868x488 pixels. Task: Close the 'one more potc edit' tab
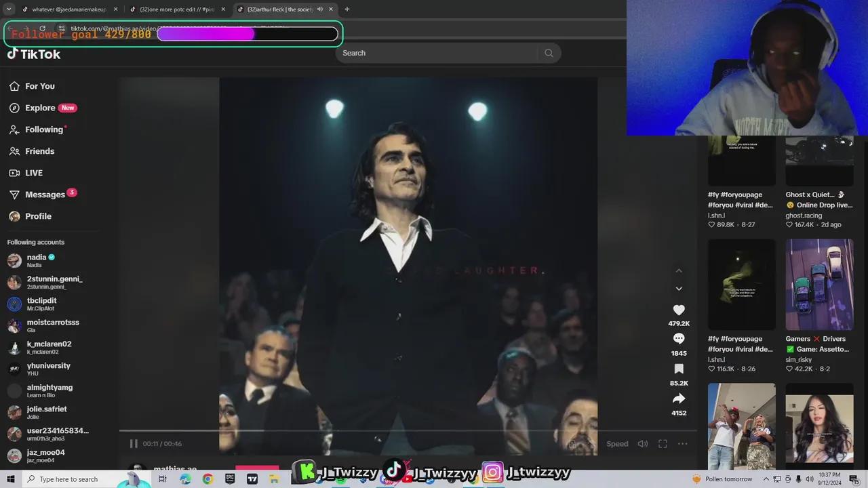(223, 9)
